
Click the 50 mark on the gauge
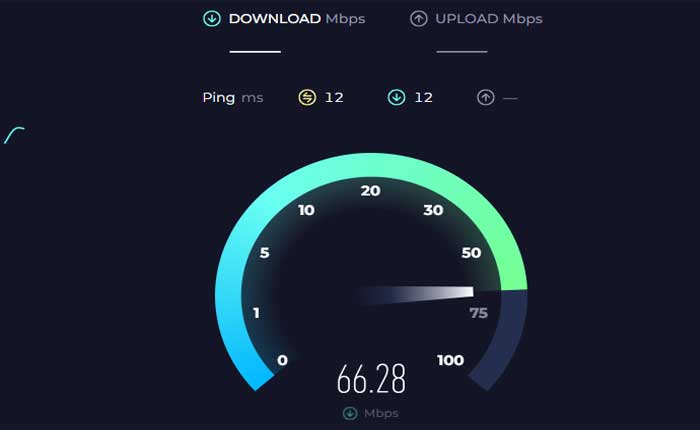point(471,253)
